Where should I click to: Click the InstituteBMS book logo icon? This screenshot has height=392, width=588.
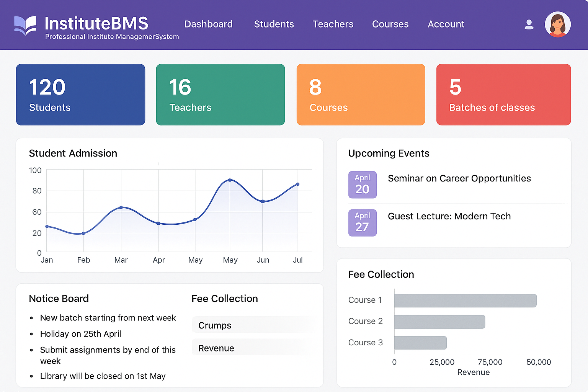(25, 26)
